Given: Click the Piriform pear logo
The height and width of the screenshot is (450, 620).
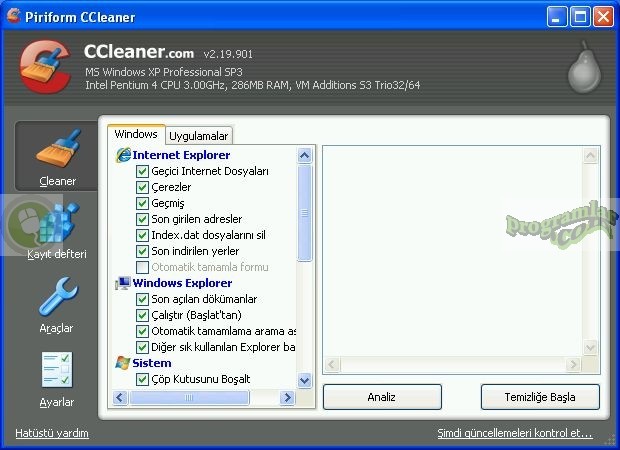Looking at the screenshot, I should [x=584, y=67].
